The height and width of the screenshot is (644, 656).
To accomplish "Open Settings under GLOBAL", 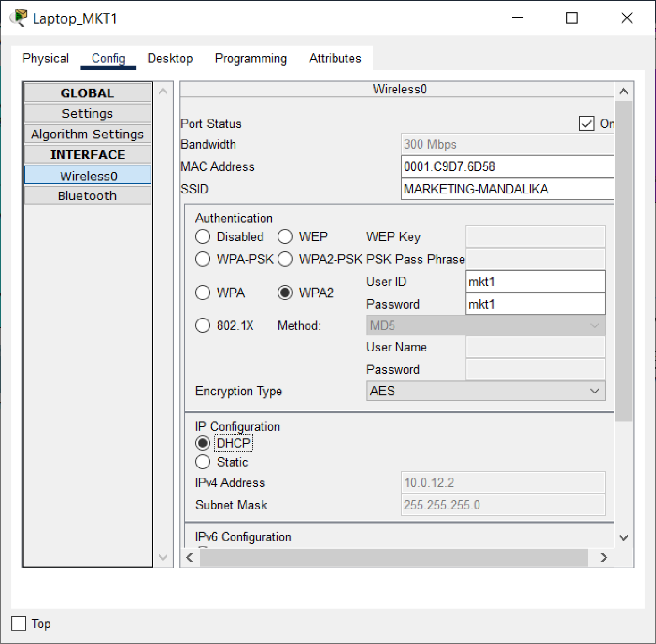I will 87,113.
